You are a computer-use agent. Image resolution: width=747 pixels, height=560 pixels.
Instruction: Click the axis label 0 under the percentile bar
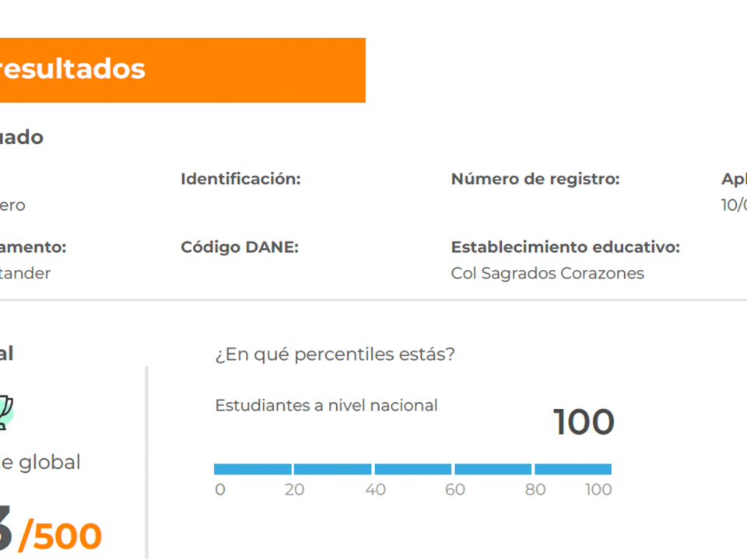point(220,489)
